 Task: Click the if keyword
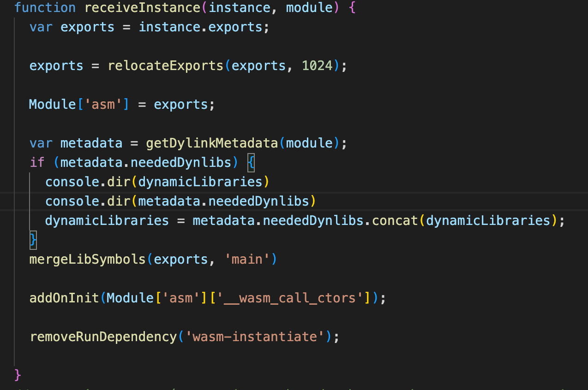(x=37, y=163)
